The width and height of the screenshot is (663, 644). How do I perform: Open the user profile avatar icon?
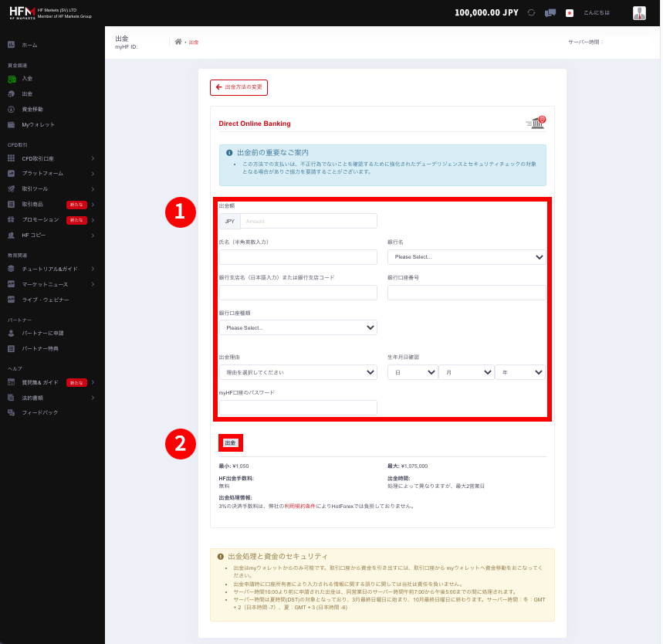pos(640,13)
